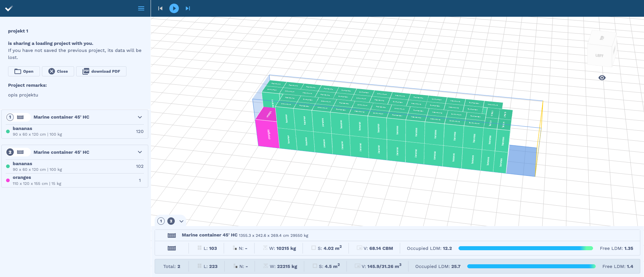Click Occupied LDM 12.2 progress bar
Screen dimensions: 644x277
tap(526, 248)
